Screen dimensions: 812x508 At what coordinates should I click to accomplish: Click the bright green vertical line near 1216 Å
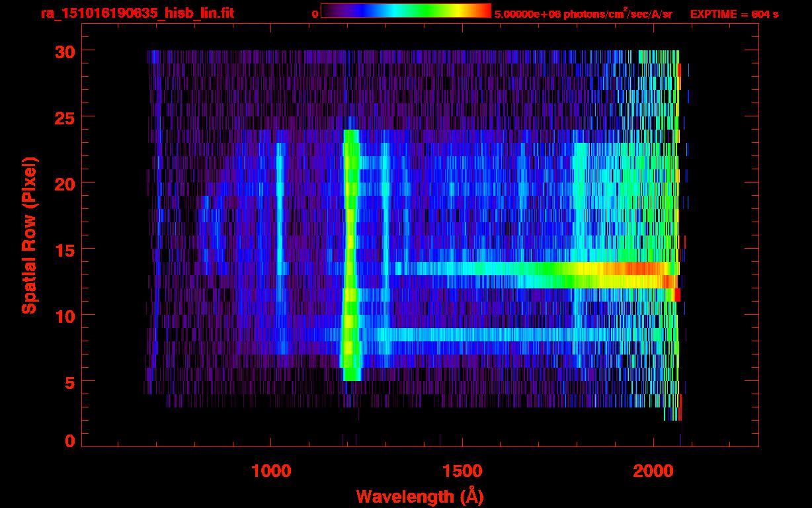coord(350,251)
